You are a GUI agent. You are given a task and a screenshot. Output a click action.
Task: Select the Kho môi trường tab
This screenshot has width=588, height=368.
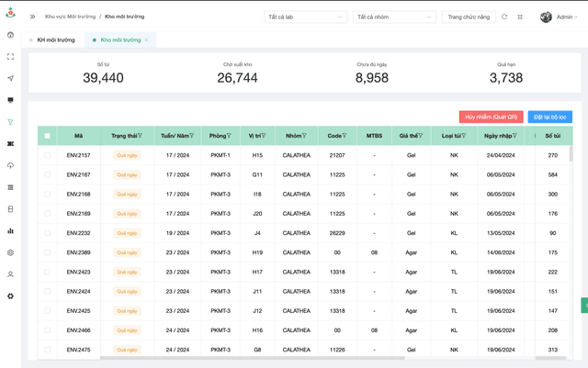[x=120, y=40]
